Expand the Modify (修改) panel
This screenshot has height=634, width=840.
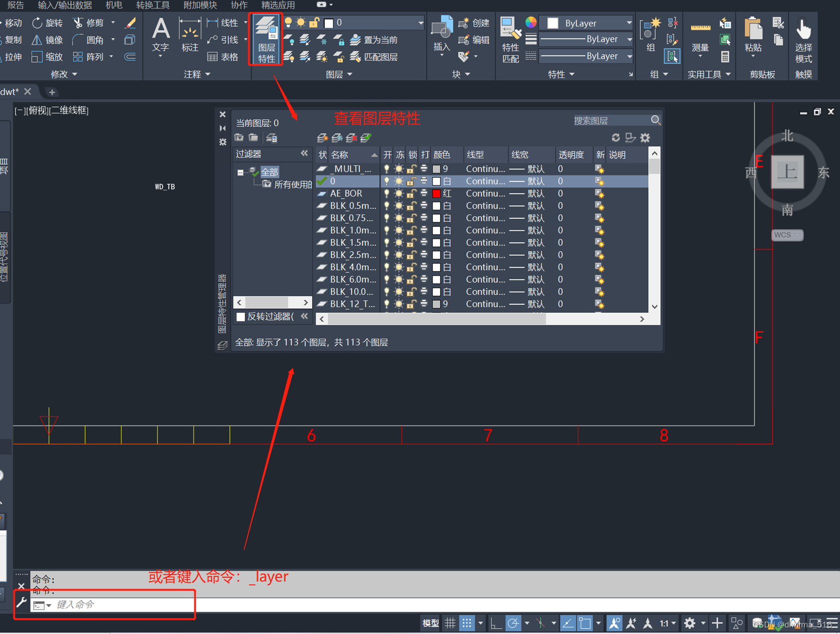click(64, 74)
